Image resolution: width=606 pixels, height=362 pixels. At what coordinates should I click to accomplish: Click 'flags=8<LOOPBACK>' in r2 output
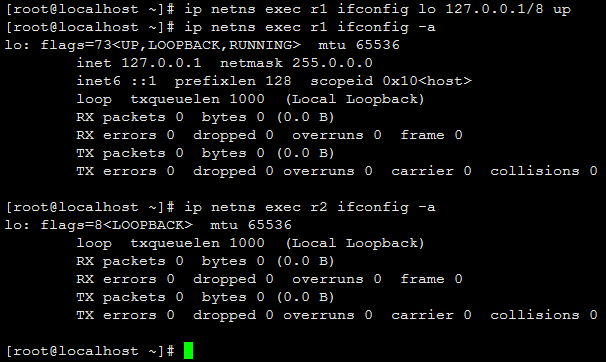click(x=116, y=225)
